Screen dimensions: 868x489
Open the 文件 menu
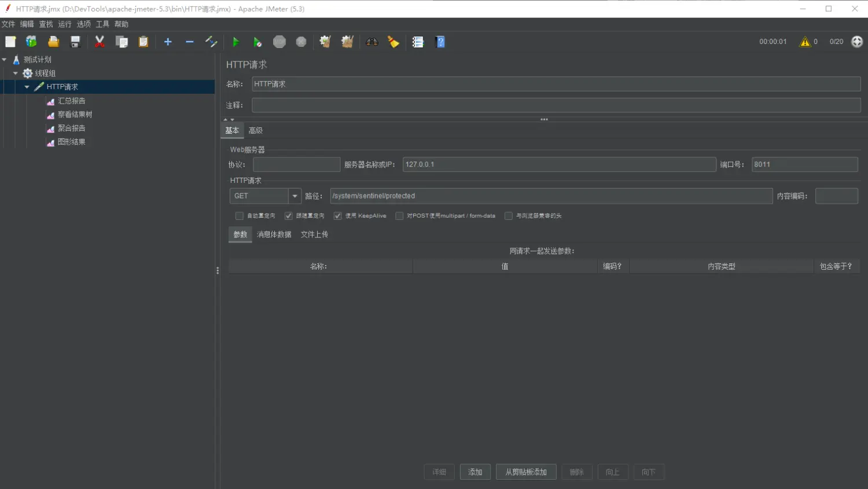coord(8,24)
